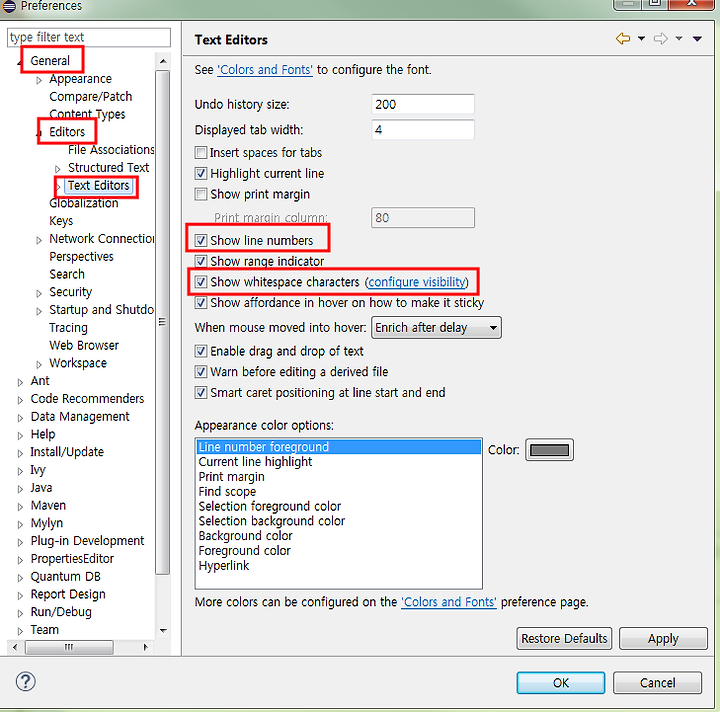Click the Cancel button
The image size is (720, 712).
[657, 683]
